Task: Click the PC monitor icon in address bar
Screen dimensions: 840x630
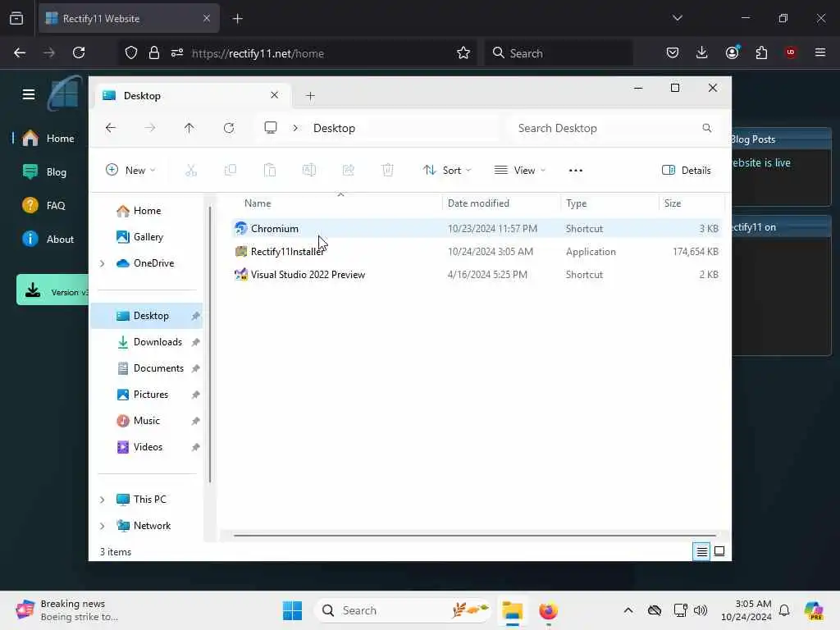Action: (x=271, y=127)
